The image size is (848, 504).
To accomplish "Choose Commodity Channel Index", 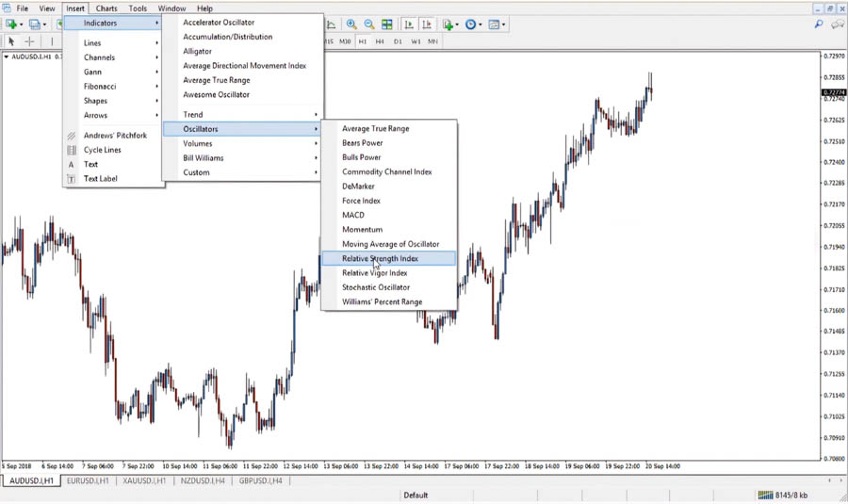I will (x=389, y=171).
